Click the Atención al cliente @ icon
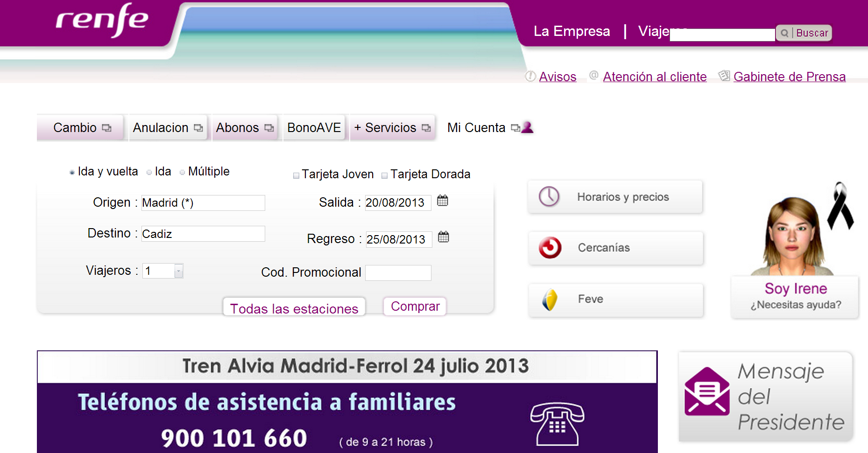Viewport: 868px width, 453px height. tap(594, 75)
